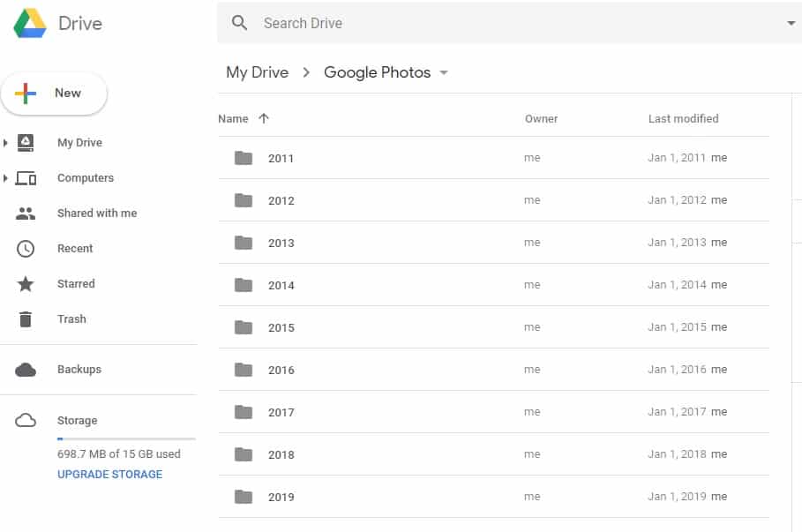Viewport: 802px width, 532px height.
Task: Open the search options dropdown arrow
Action: click(791, 23)
